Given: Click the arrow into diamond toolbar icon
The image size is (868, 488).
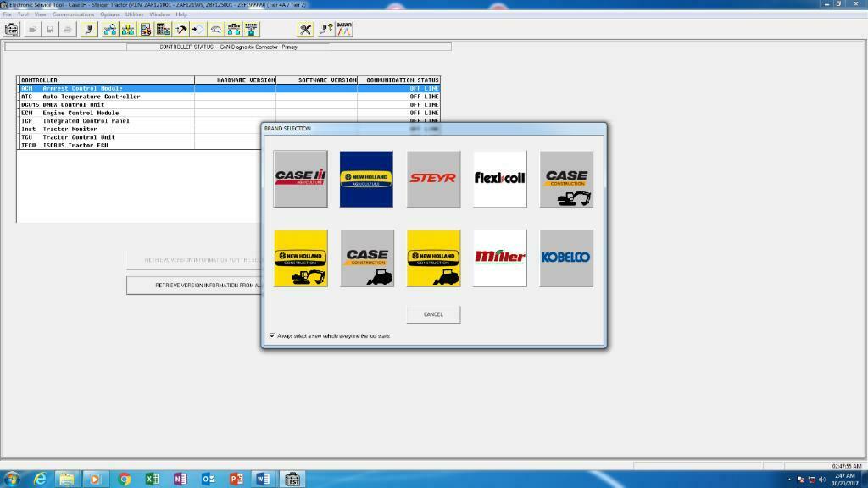Looking at the screenshot, I should point(198,30).
